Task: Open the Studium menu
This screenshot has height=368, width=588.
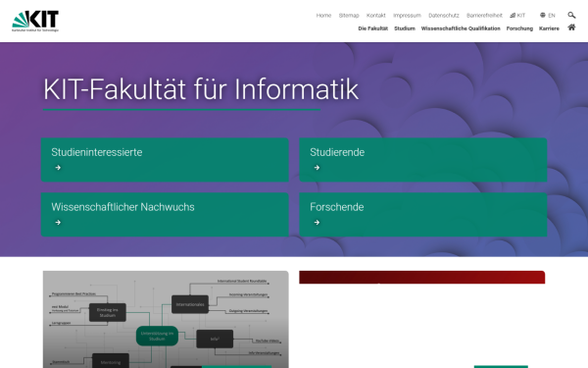Action: (405, 28)
